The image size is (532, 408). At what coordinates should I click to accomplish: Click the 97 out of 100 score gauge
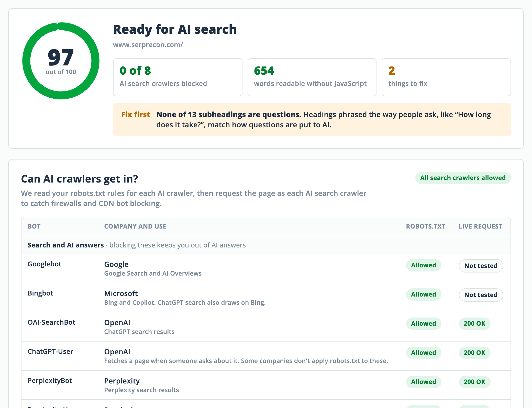pos(61,61)
